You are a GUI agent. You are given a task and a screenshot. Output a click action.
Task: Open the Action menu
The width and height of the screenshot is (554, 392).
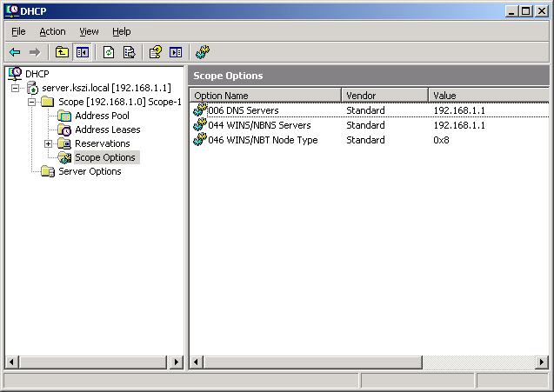click(52, 32)
